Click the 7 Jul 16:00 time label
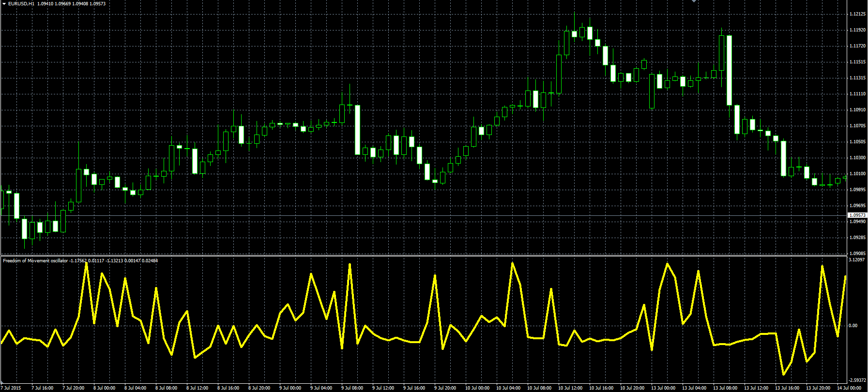Image resolution: width=868 pixels, height=392 pixels. coord(43,388)
